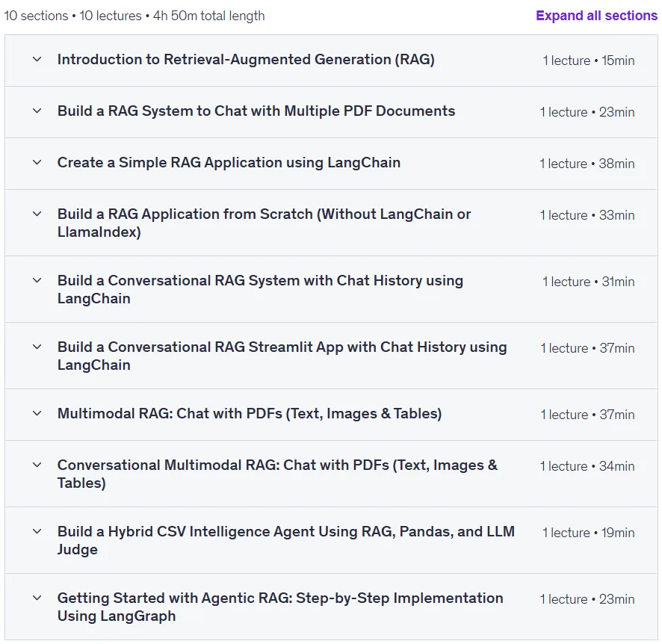
Task: Select the Introduction to Retrieval-Augmented Generation title
Action: (246, 60)
